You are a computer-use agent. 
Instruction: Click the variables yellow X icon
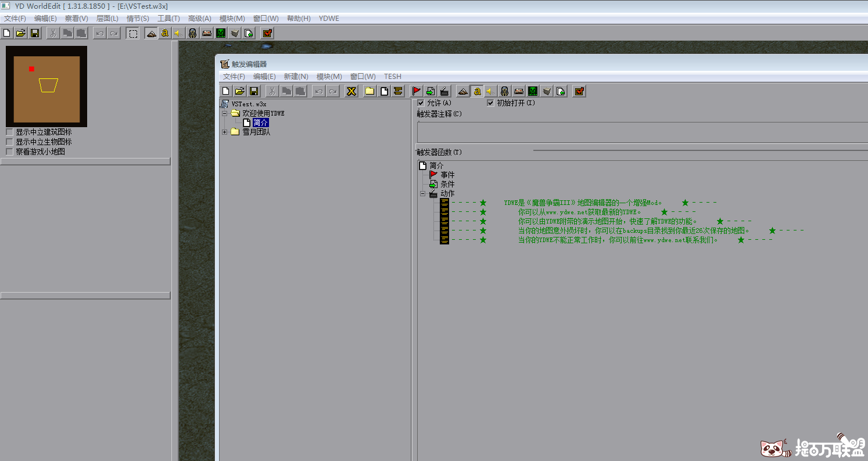[351, 91]
